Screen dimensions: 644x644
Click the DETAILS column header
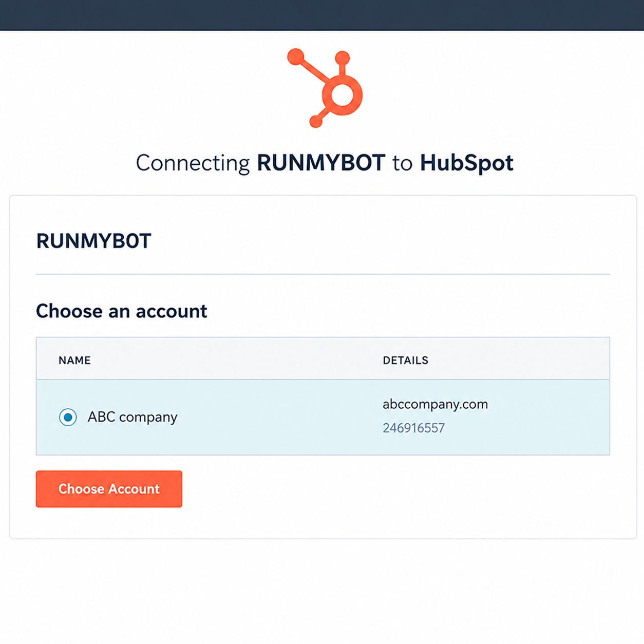tap(405, 361)
